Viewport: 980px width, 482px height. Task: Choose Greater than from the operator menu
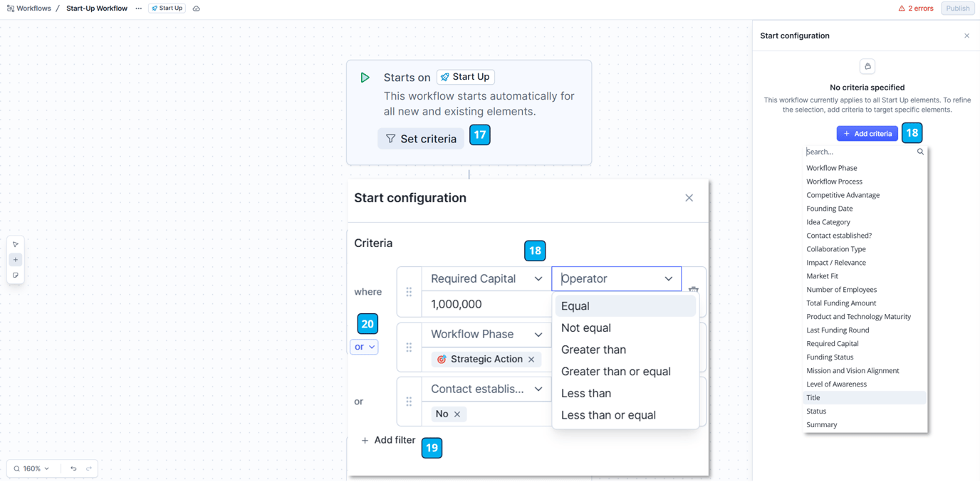tap(593, 350)
